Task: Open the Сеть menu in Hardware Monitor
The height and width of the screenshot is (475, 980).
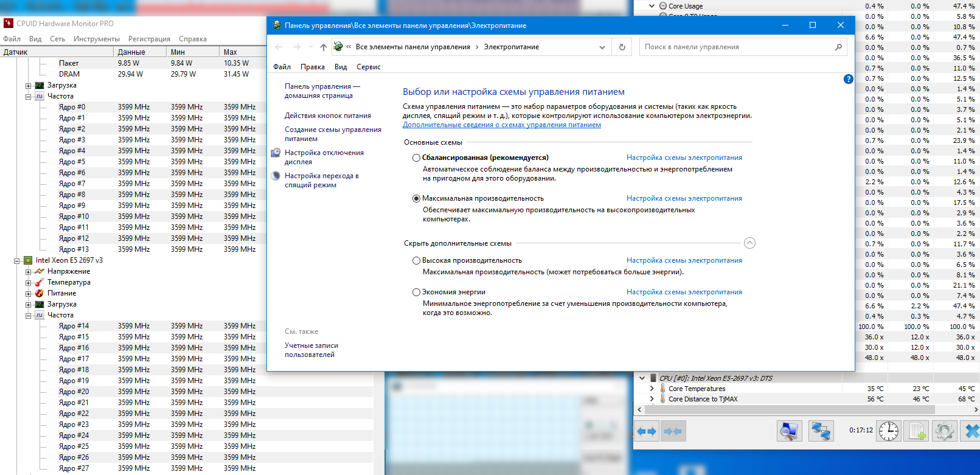Action: (57, 39)
